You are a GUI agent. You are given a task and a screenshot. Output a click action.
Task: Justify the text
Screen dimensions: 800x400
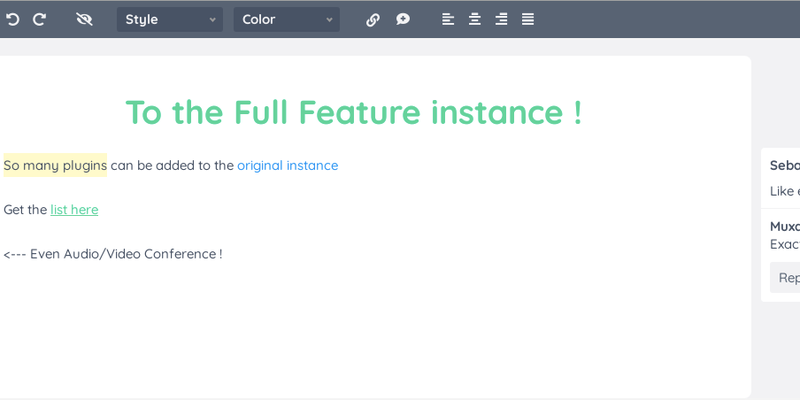(x=528, y=19)
